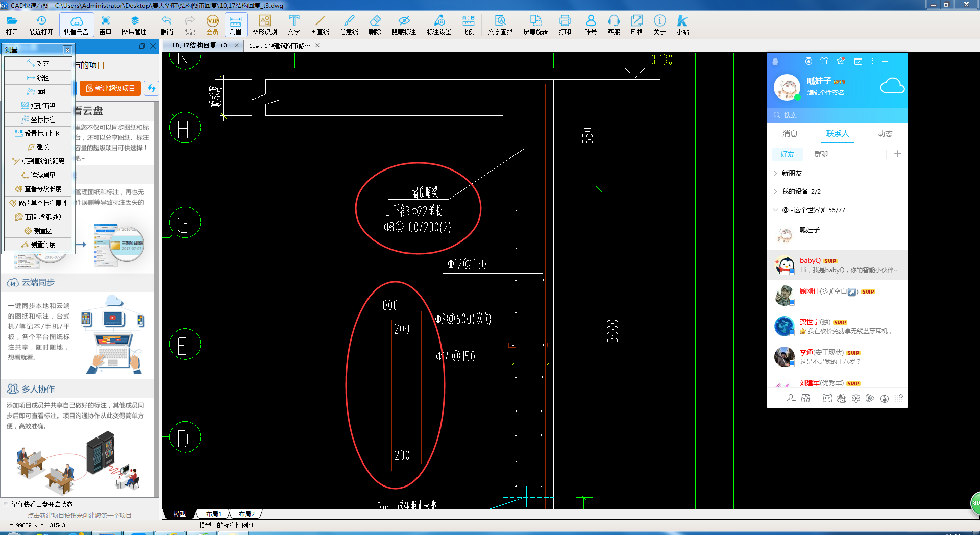Click the 云端同步 section header
This screenshot has height=535, width=980.
(x=77, y=282)
